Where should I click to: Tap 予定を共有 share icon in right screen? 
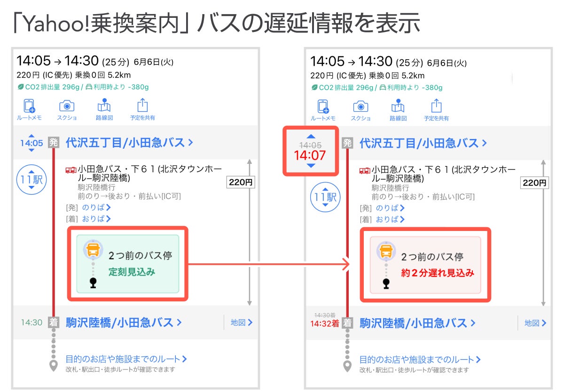(x=437, y=105)
